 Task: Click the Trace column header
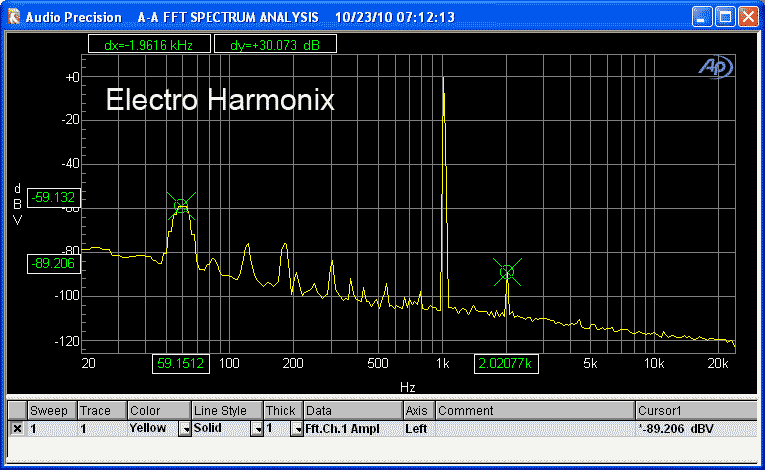click(x=102, y=410)
